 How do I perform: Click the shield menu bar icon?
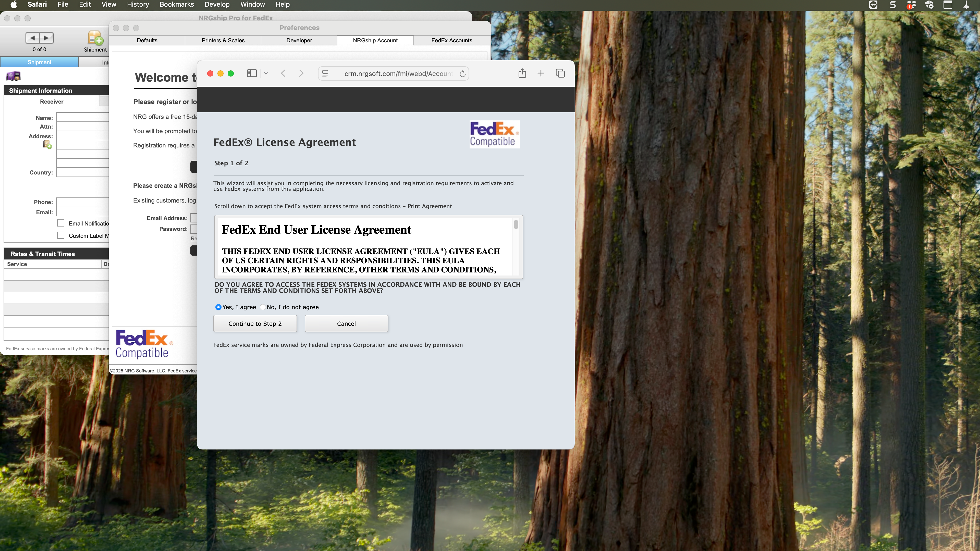coord(929,5)
